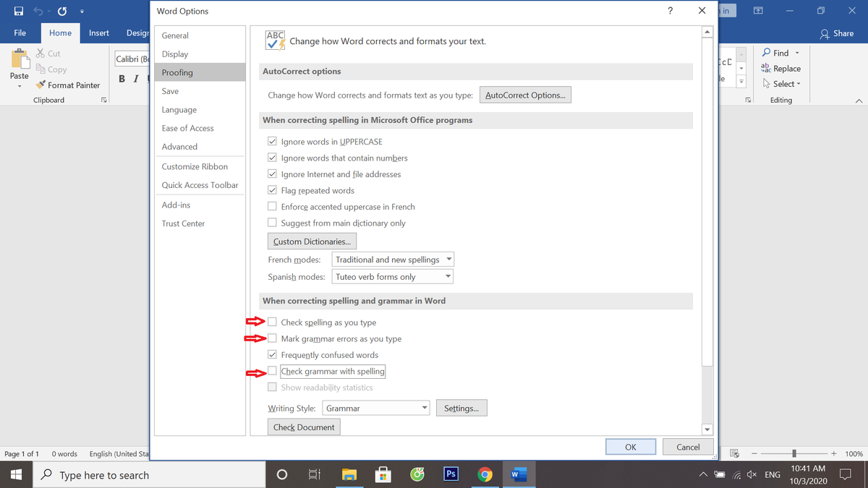
Task: Switch to the Insert ribbon tab
Action: point(99,33)
